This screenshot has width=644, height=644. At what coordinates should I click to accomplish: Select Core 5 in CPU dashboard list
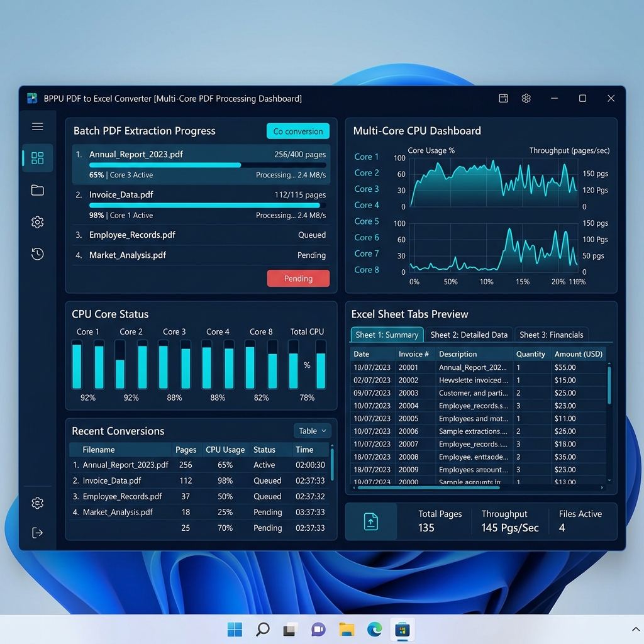(x=367, y=221)
